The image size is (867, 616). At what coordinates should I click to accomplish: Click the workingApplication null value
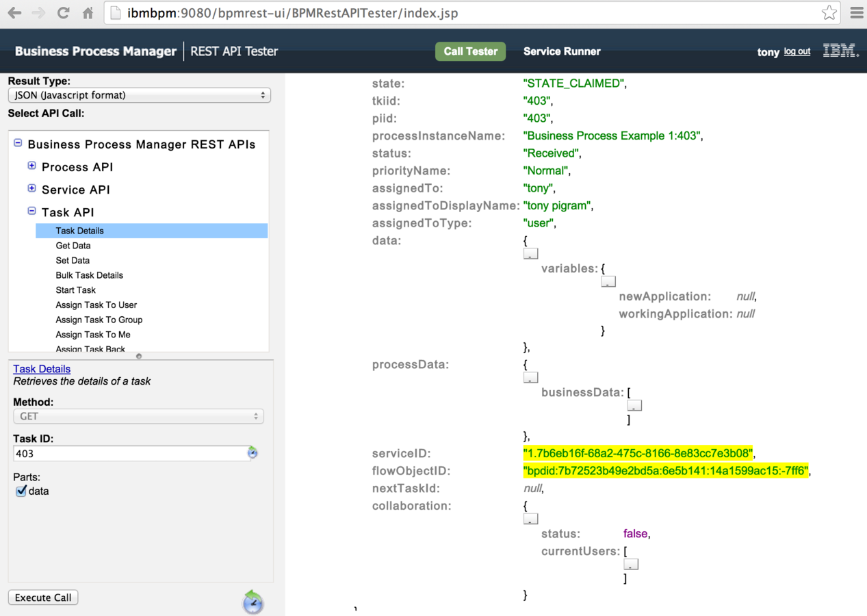click(745, 314)
